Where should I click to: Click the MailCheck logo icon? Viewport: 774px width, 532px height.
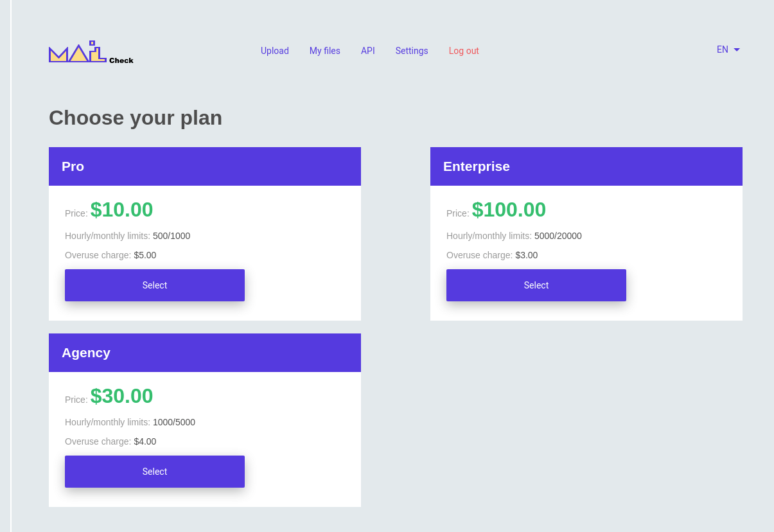pos(90,53)
